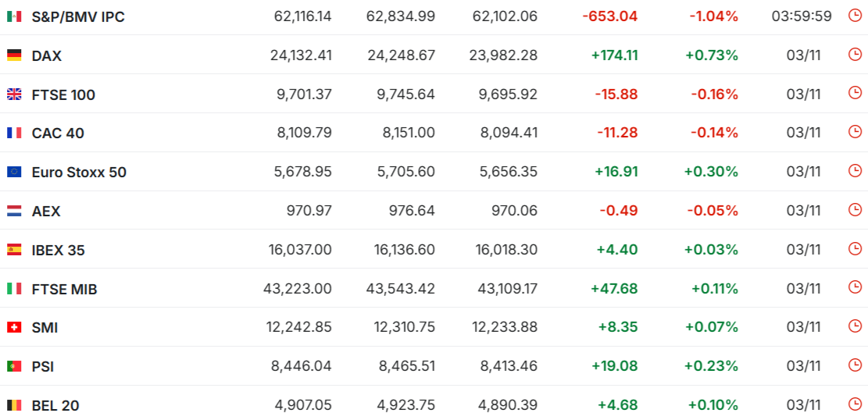Open the DAX index page
The image size is (868, 420).
tap(47, 56)
